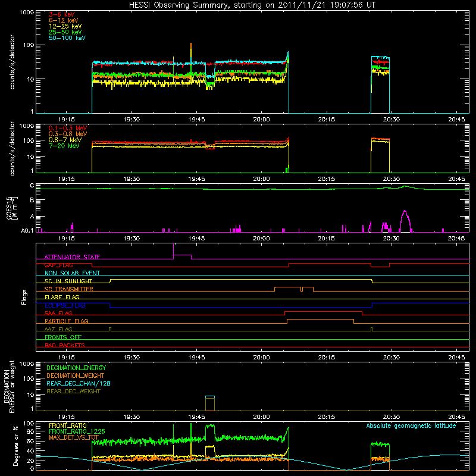
Task: Click the HESSI Observing Summary title
Action: pos(252,5)
